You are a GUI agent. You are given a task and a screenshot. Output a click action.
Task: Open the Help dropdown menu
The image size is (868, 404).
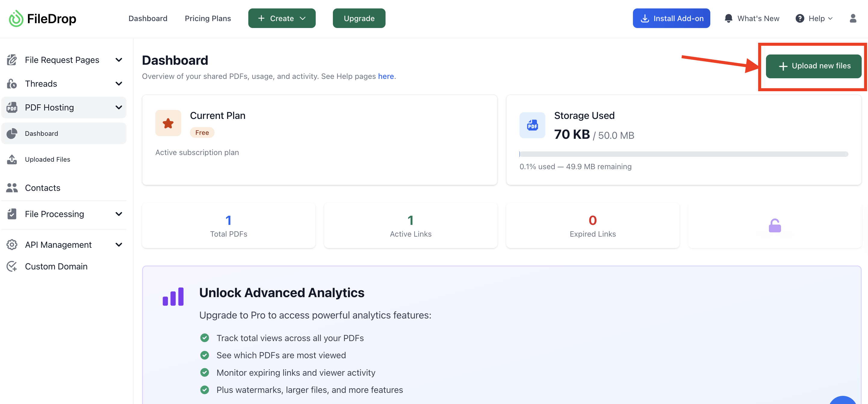[x=814, y=19]
